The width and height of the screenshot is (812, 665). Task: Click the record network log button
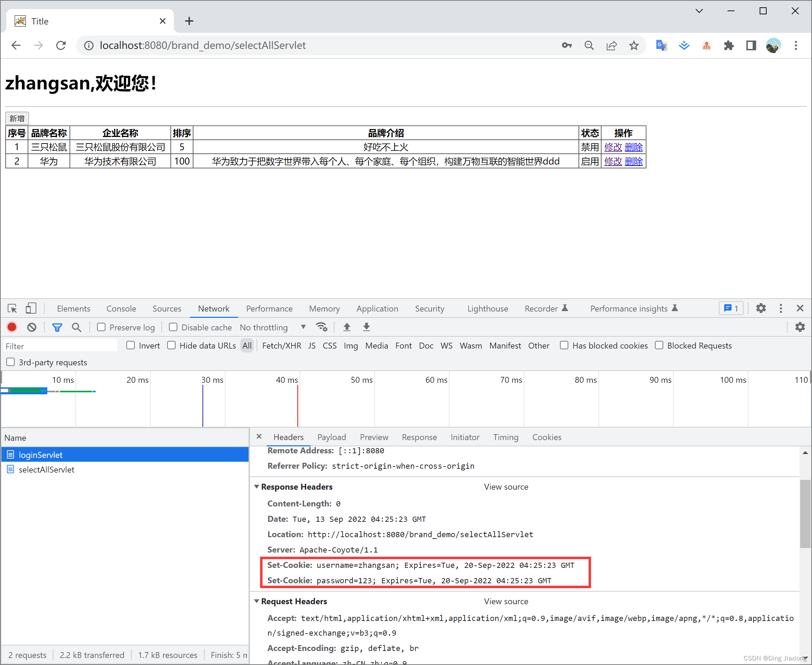12,327
